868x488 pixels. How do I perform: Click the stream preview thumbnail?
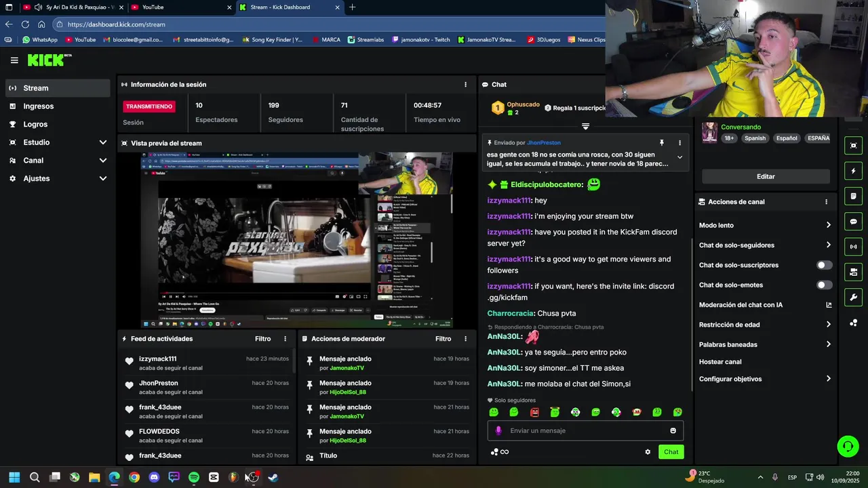point(297,240)
